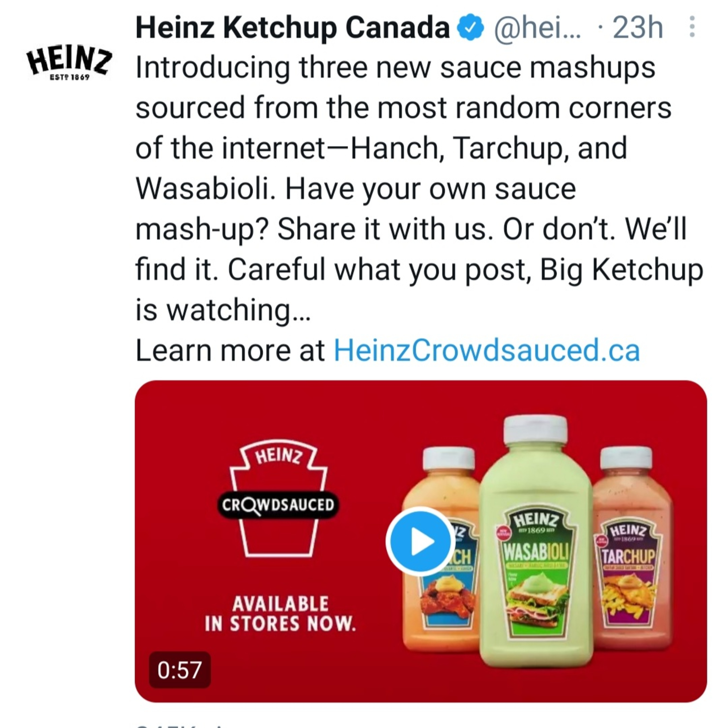This screenshot has width=728, height=728.
Task: Click the 0:57 video duration badge
Action: 180,670
